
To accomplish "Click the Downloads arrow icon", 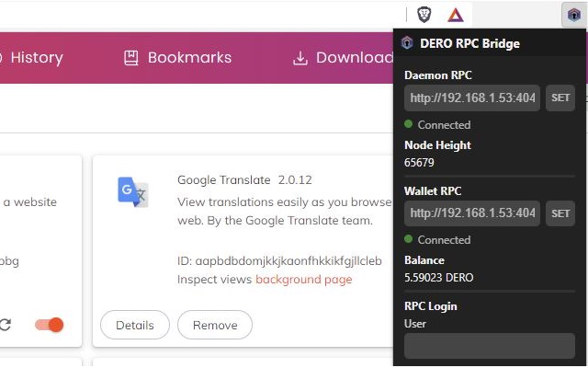I will pos(300,58).
